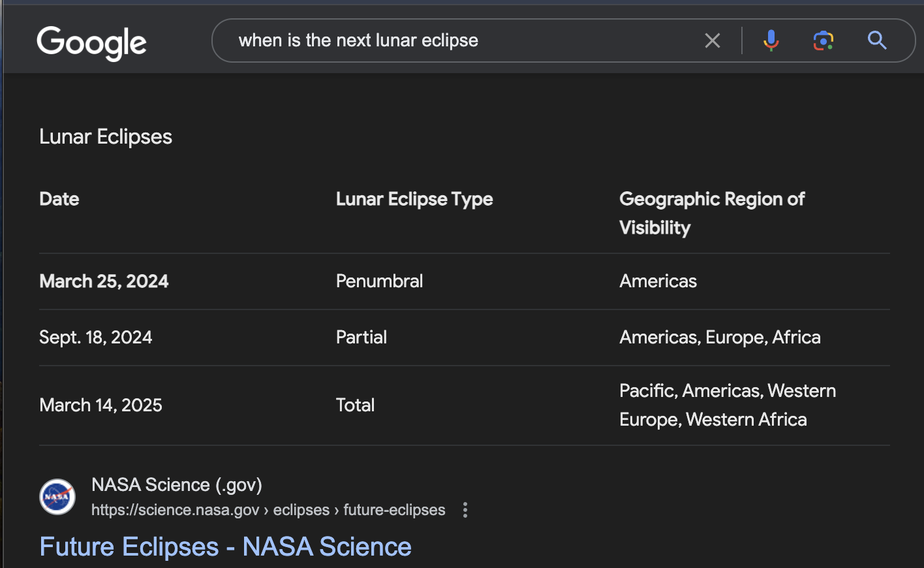Click the NASA logo favicon
Viewport: 924px width, 568px height.
[57, 496]
